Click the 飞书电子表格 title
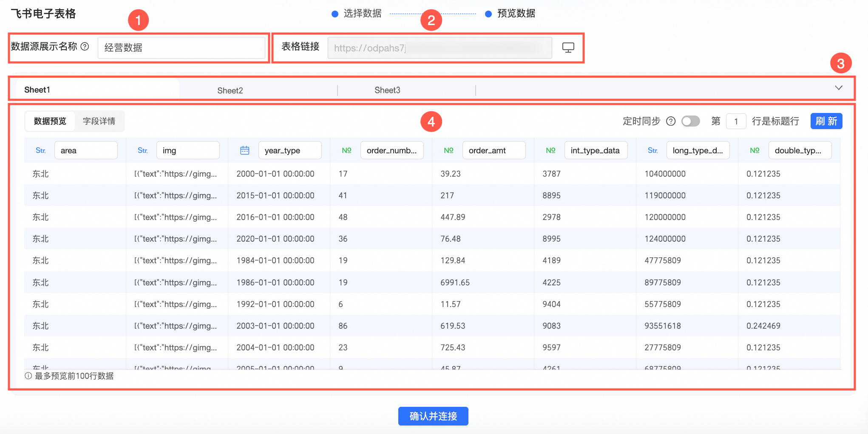868x434 pixels. [43, 14]
